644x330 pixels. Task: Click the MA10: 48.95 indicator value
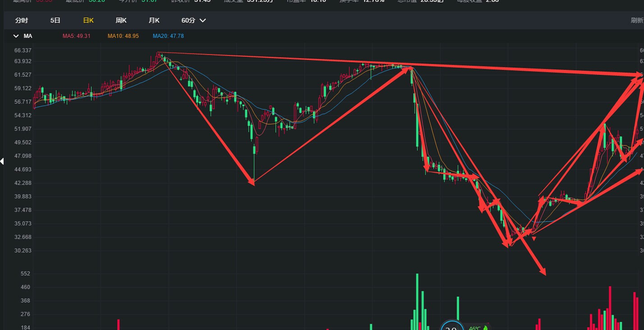123,36
